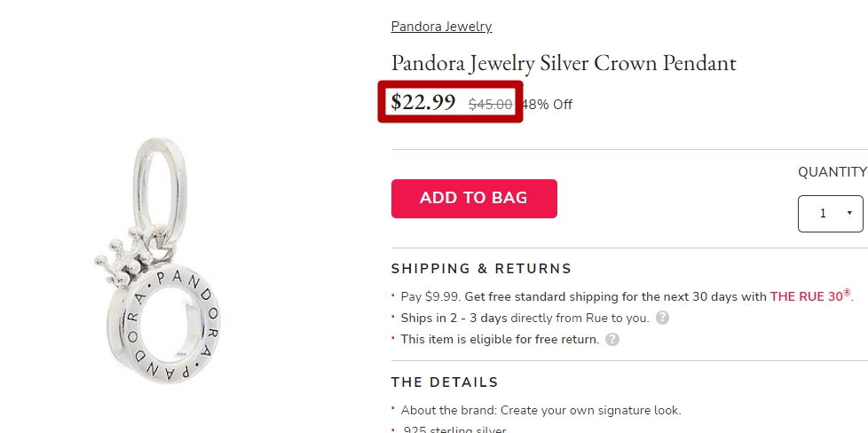Click the 48% Off discount label
This screenshot has height=433, width=868.
coord(547,105)
